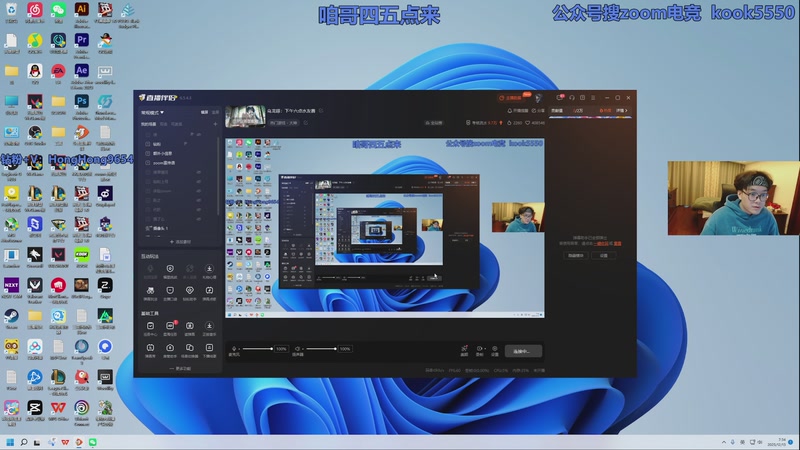Switch to the 竖屏 orientation tab
Viewport: 800px width, 450px height.
coord(215,113)
